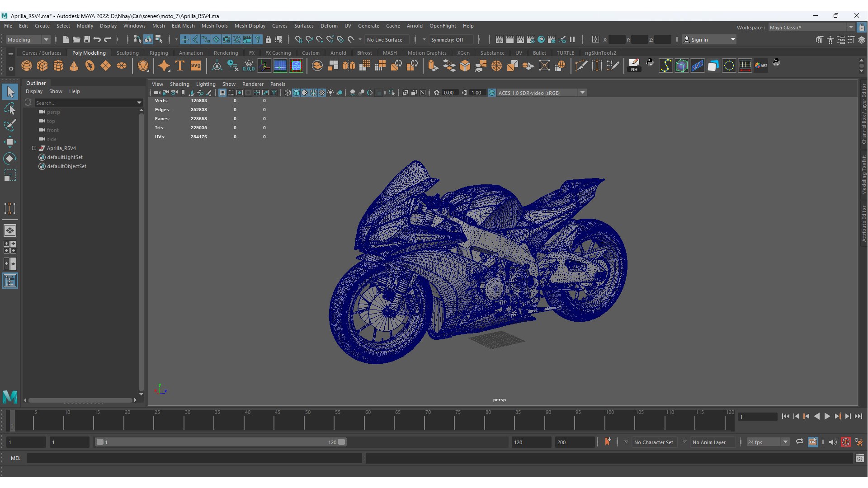868x488 pixels.
Task: Click the SVG import shelf icon
Action: coord(196,66)
